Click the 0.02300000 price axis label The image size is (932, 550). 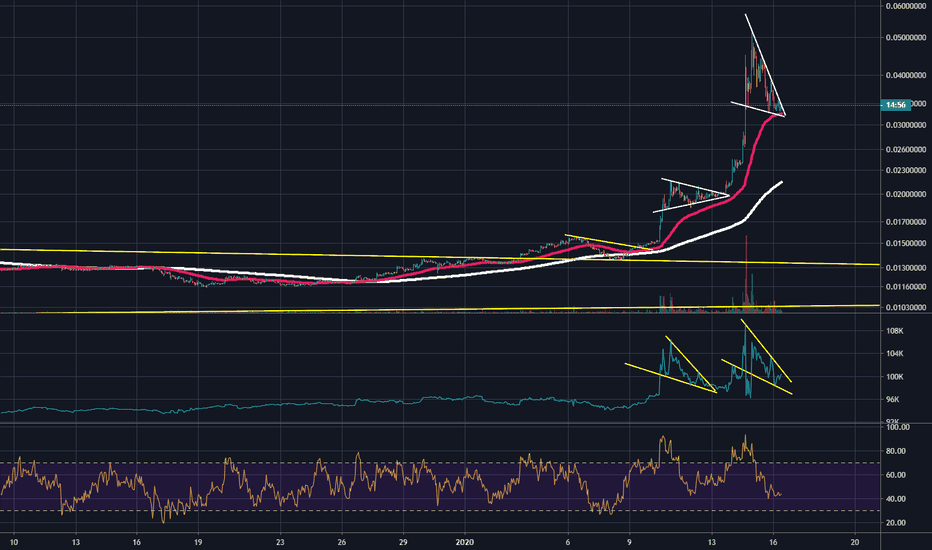coord(906,171)
